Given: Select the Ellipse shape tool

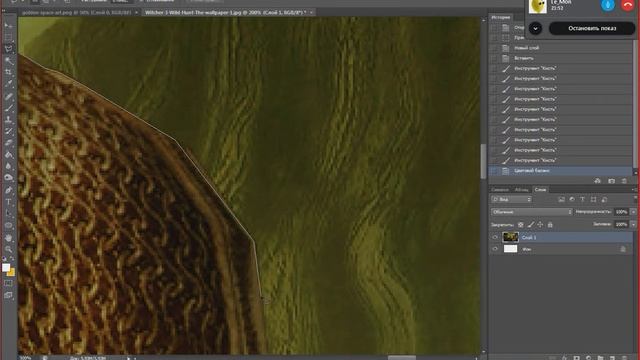Looking at the screenshot, I should click(x=8, y=225).
